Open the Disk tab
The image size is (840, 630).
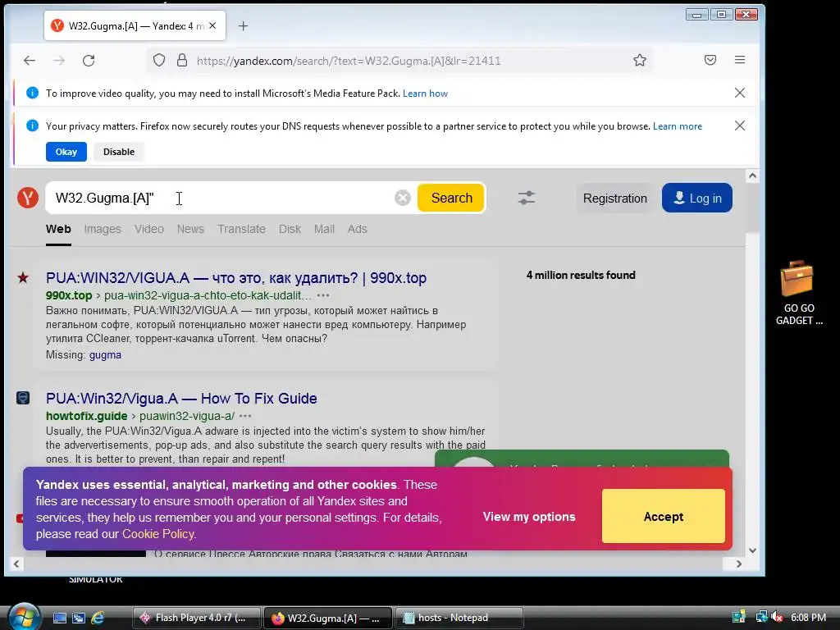click(290, 230)
